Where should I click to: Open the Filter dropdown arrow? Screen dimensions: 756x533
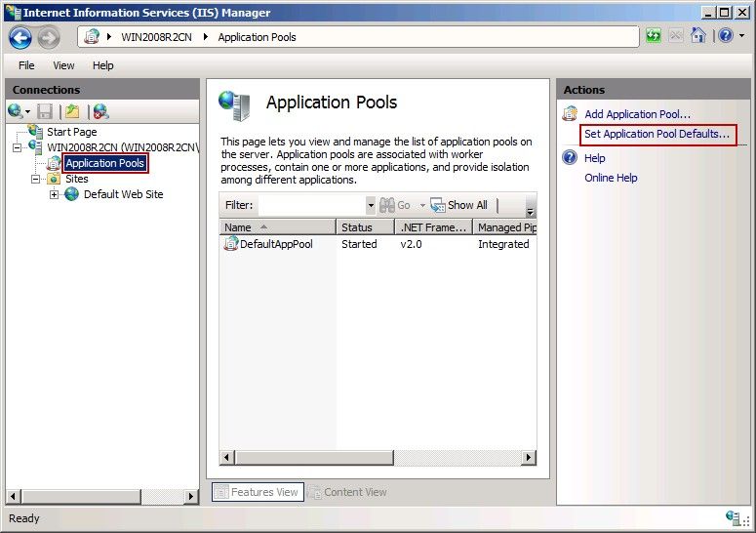pos(371,205)
